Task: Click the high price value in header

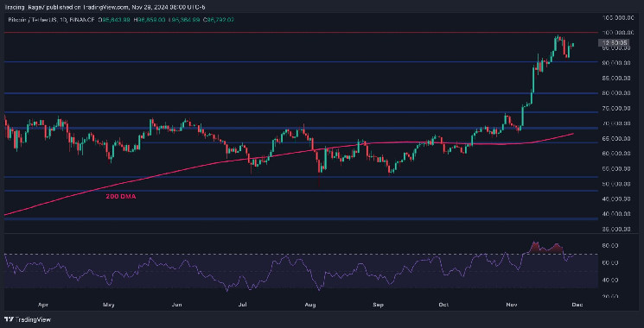Action: click(150, 19)
